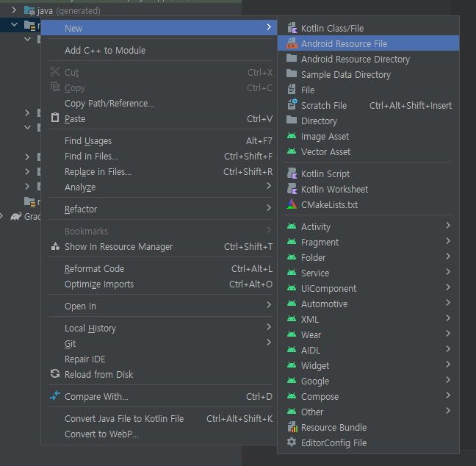Choose Replace in Files...

click(x=159, y=172)
